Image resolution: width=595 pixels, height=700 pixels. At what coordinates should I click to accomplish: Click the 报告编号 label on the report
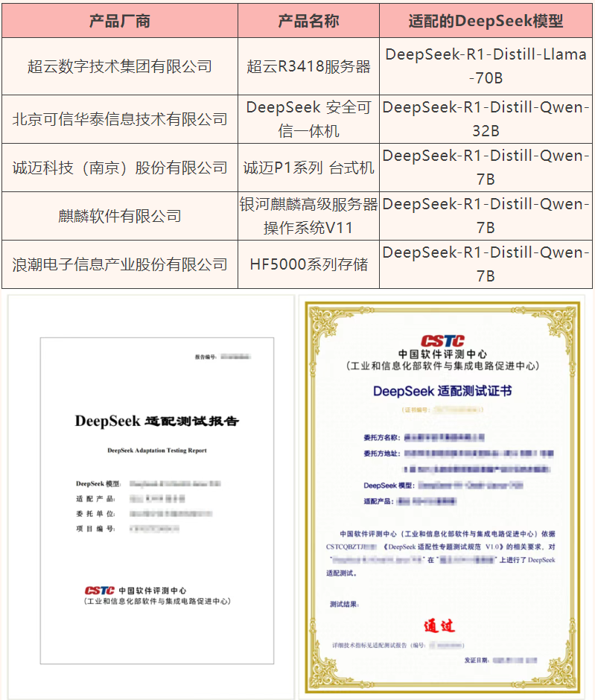(206, 357)
